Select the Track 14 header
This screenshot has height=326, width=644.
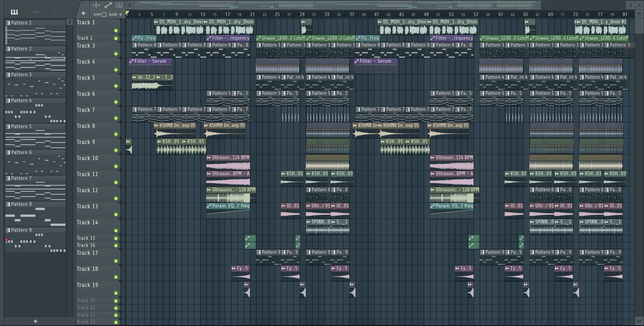(98, 227)
